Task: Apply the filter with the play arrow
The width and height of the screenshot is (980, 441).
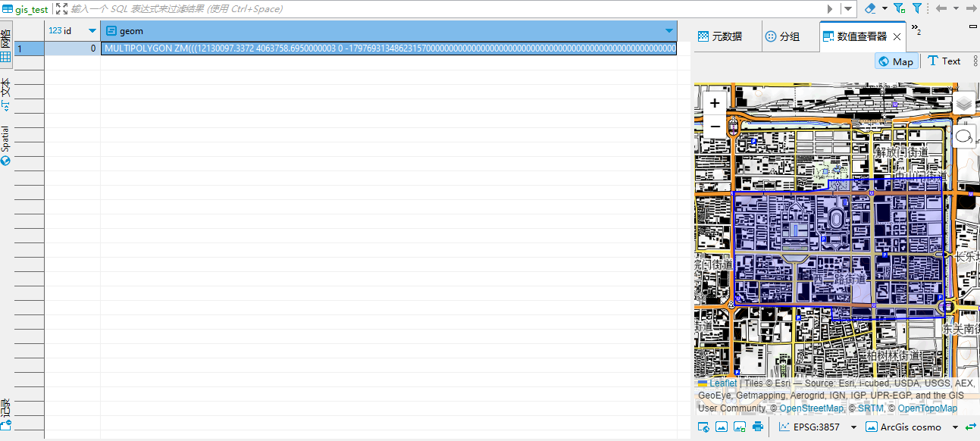Action: (831, 9)
